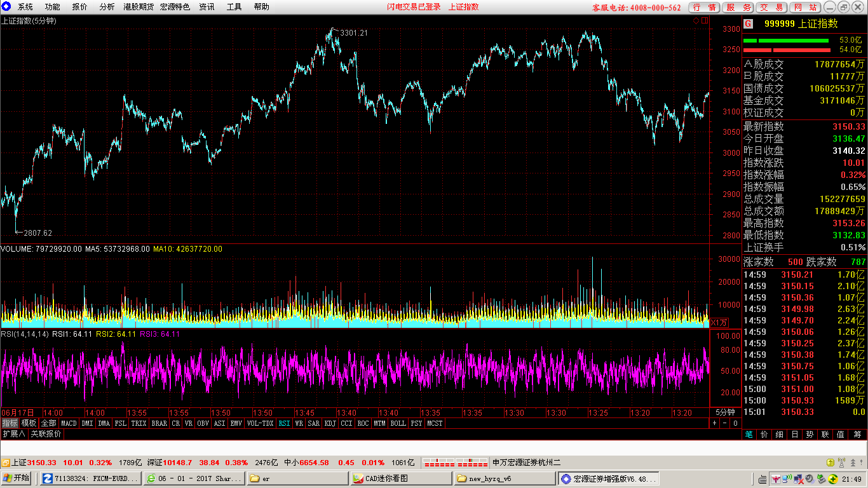Click the antenna signal status icon

tap(841, 463)
